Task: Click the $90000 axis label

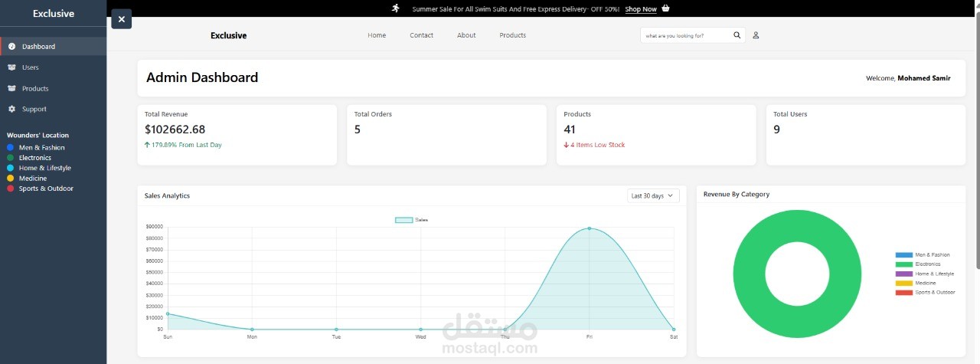Action: (153, 227)
